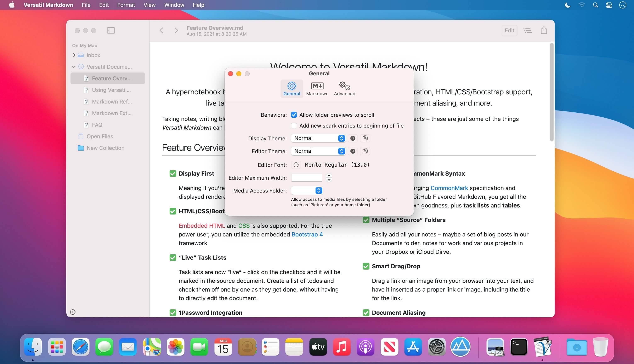634x364 pixels.
Task: Switch to the General preferences tab
Action: point(291,89)
